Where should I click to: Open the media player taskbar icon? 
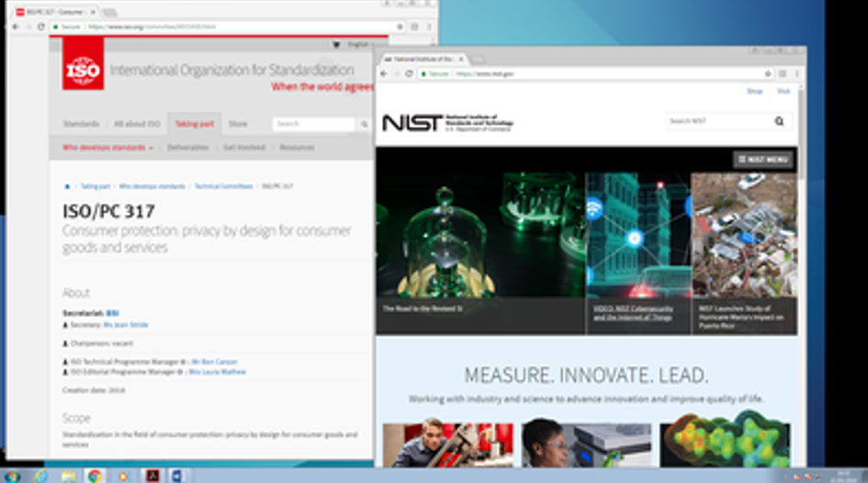[x=123, y=476]
